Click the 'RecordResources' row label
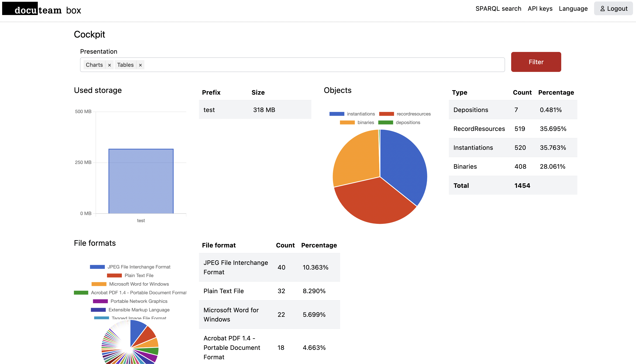636x364 pixels. click(479, 129)
